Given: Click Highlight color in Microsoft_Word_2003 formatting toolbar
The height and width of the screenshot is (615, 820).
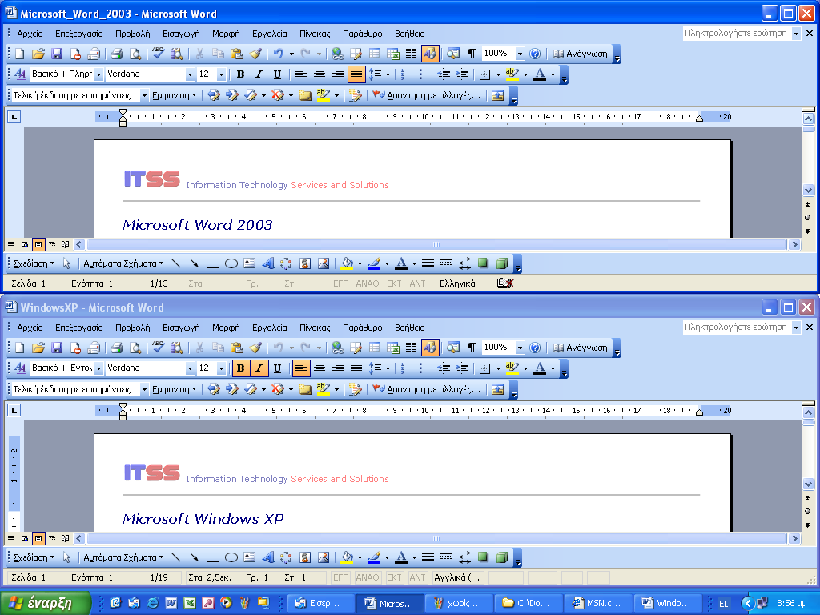Looking at the screenshot, I should click(x=512, y=74).
